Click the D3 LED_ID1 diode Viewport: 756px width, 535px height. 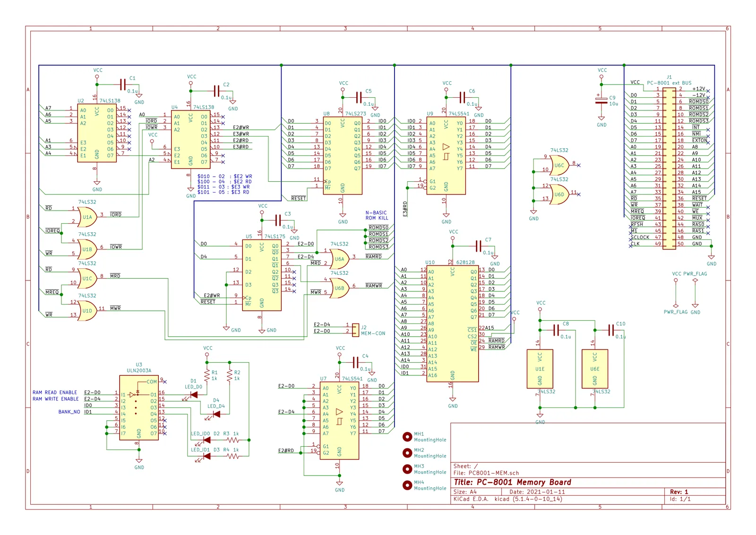coord(206,456)
